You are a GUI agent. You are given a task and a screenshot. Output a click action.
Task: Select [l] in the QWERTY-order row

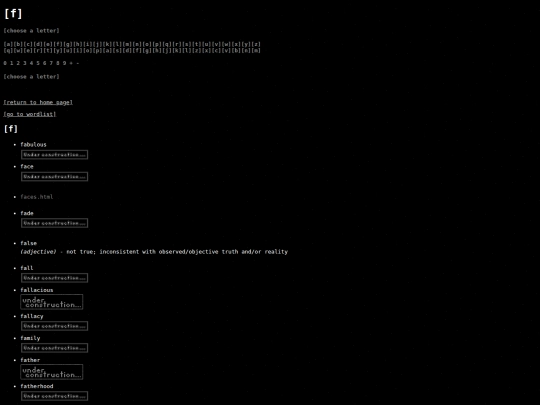[x=187, y=50]
